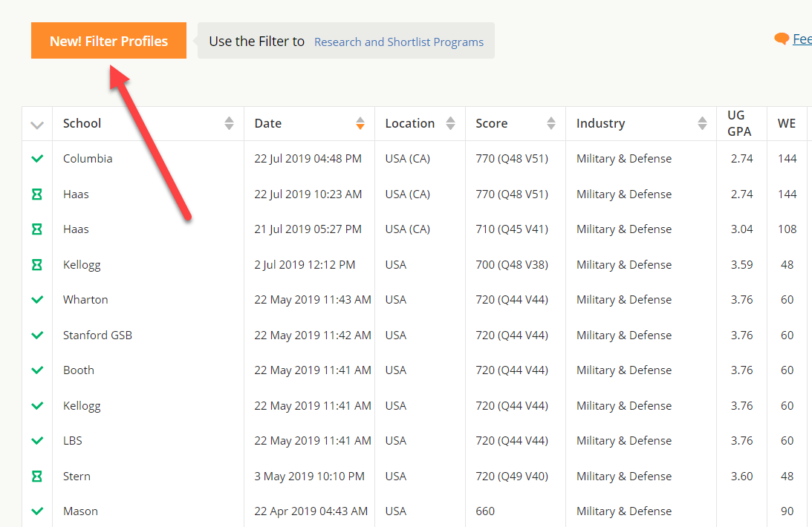Click the orange feedback speech bubble icon

[x=781, y=39]
